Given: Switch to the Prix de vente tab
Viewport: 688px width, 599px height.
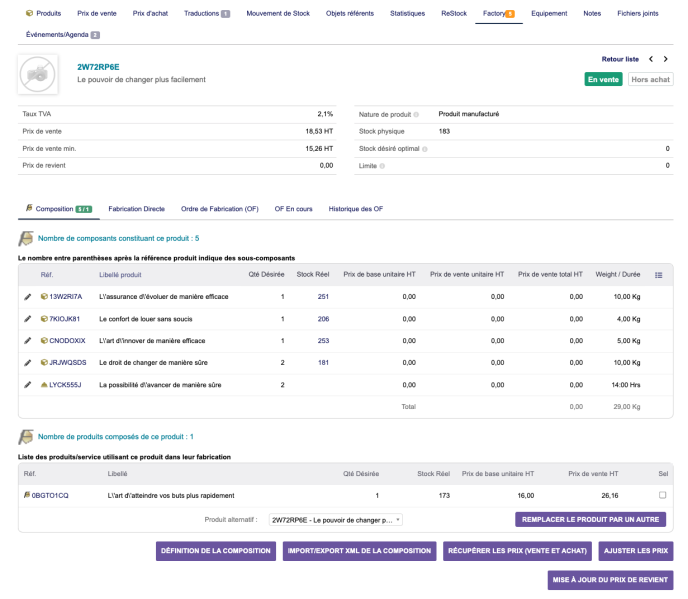Looking at the screenshot, I should pos(97,14).
